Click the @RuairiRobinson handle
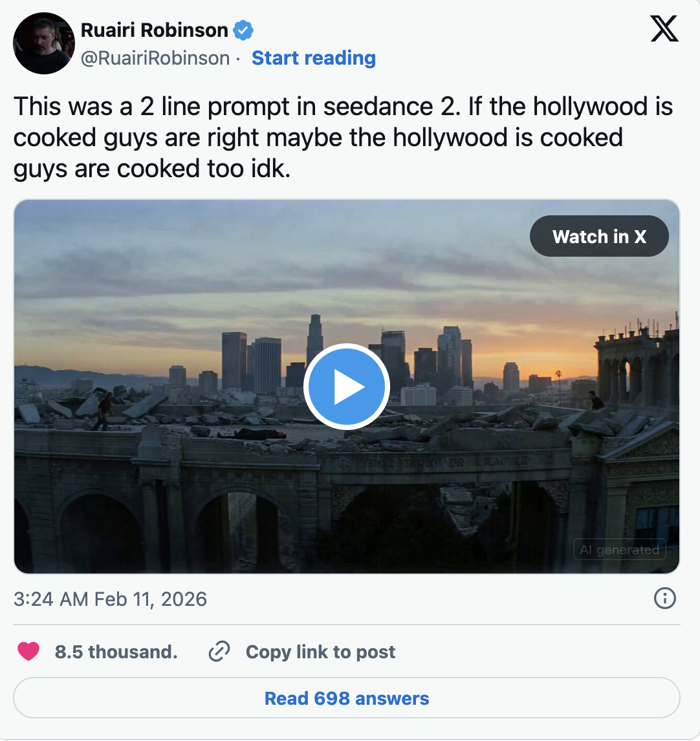Viewport: 700px width, 741px height. click(155, 58)
